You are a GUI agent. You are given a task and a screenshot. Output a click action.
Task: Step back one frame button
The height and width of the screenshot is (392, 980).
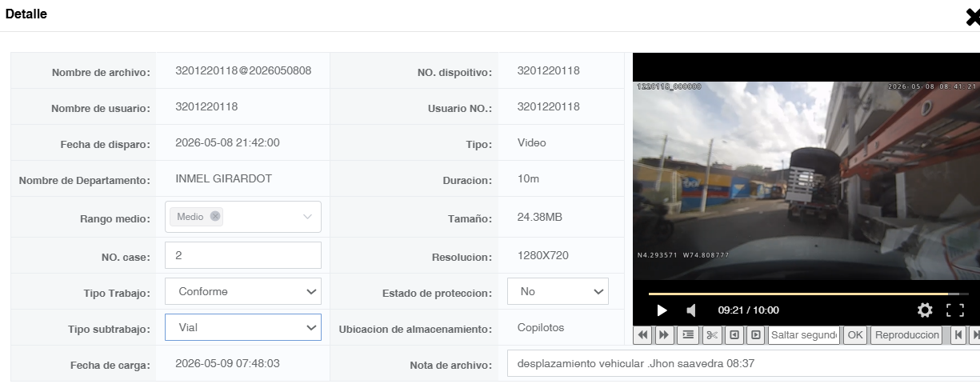(735, 335)
